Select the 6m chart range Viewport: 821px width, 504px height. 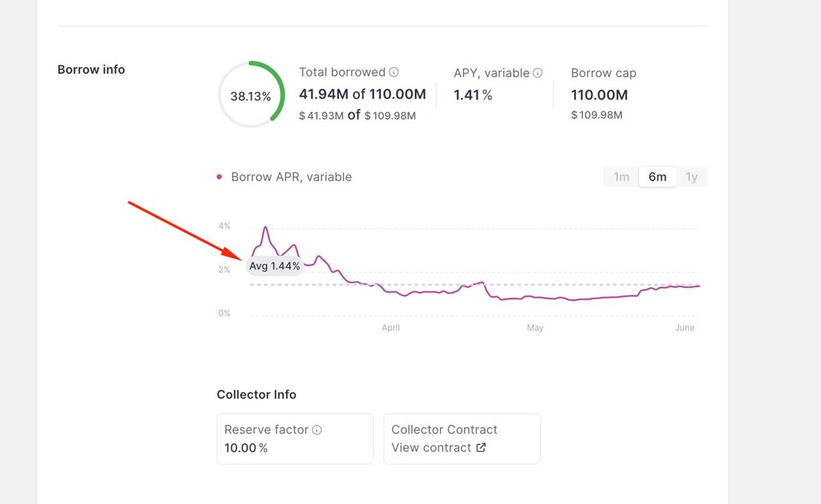[x=657, y=177]
